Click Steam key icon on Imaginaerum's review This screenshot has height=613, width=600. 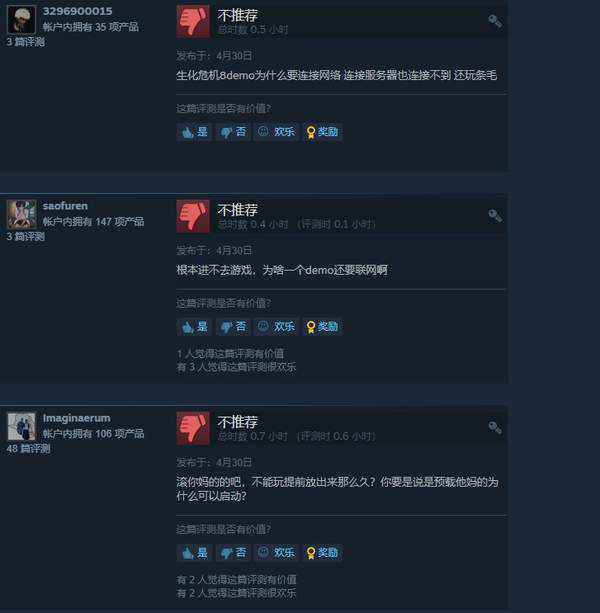pos(495,428)
